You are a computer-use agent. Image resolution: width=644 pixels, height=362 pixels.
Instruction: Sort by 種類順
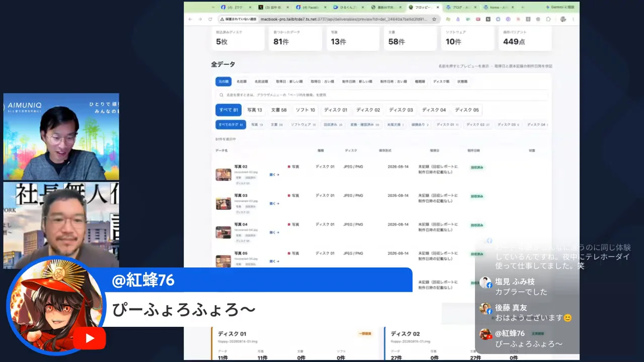pos(420,81)
